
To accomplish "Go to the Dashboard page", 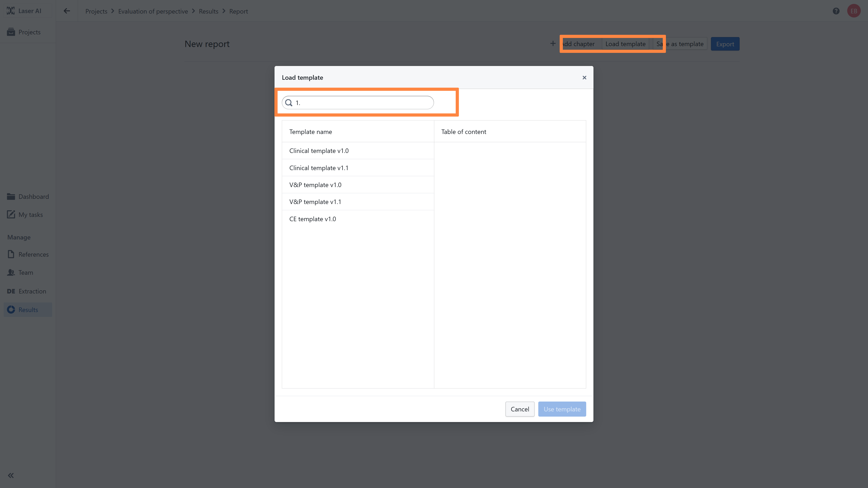I will pos(33,196).
